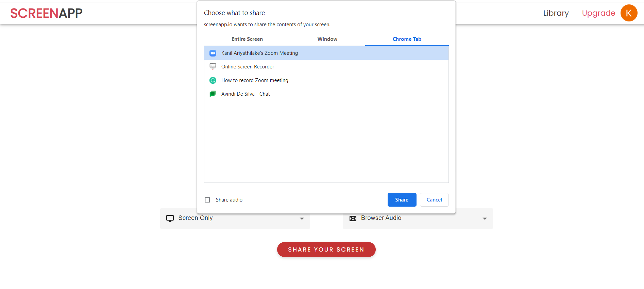Expand the Browser Audio dropdown arrow
Viewport: 644px width, 289px height.
485,219
